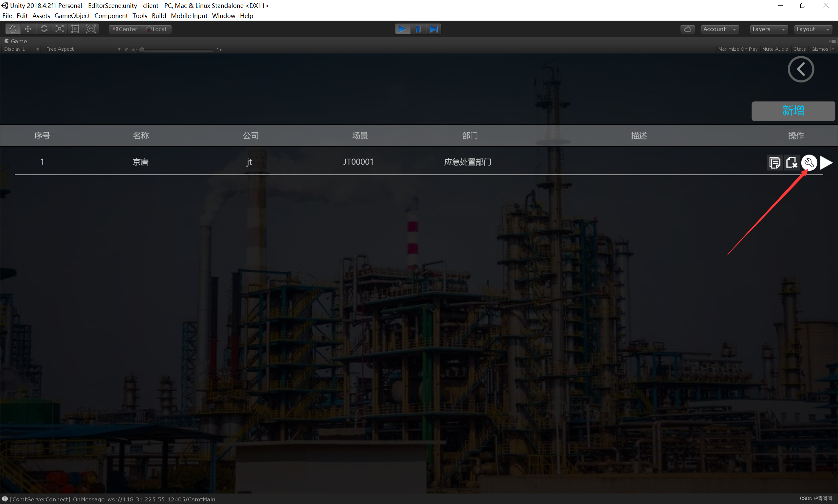The image size is (838, 504).
Task: Click the settings/configure icon for row
Action: [809, 161]
